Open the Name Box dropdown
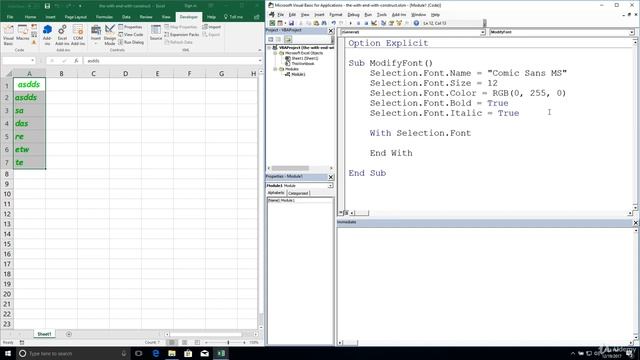Screen dimensions: 640x360 click(32, 61)
